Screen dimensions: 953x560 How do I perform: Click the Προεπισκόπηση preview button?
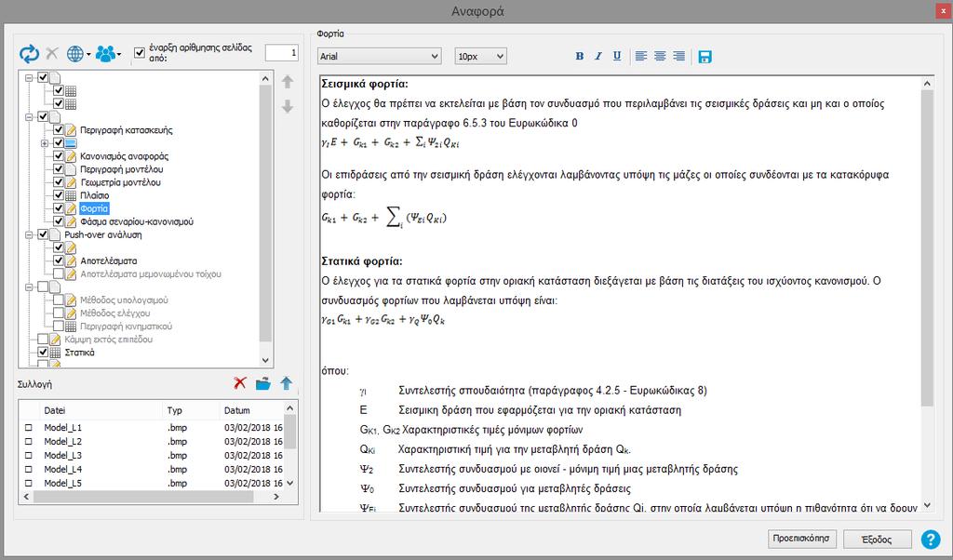pyautogui.click(x=801, y=539)
